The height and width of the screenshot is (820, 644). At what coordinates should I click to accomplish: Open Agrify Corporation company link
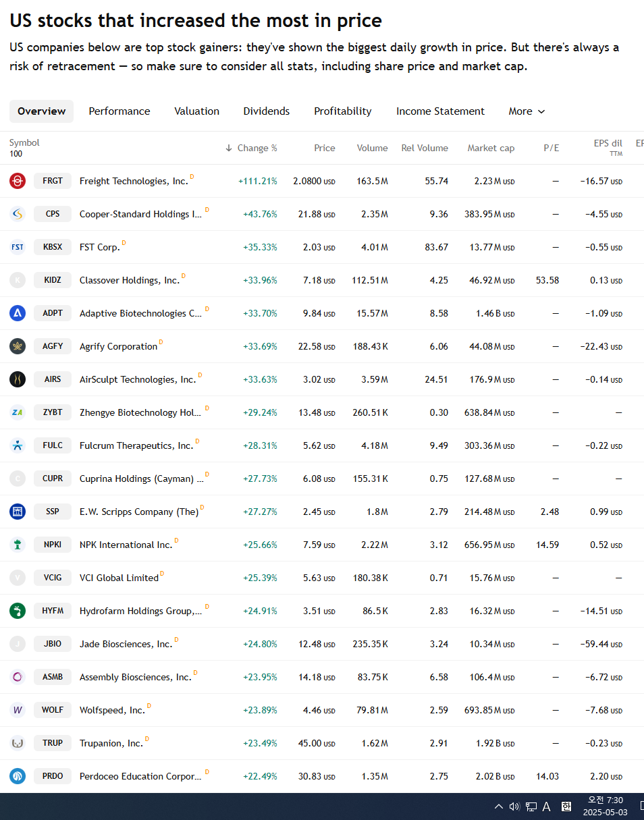(118, 346)
